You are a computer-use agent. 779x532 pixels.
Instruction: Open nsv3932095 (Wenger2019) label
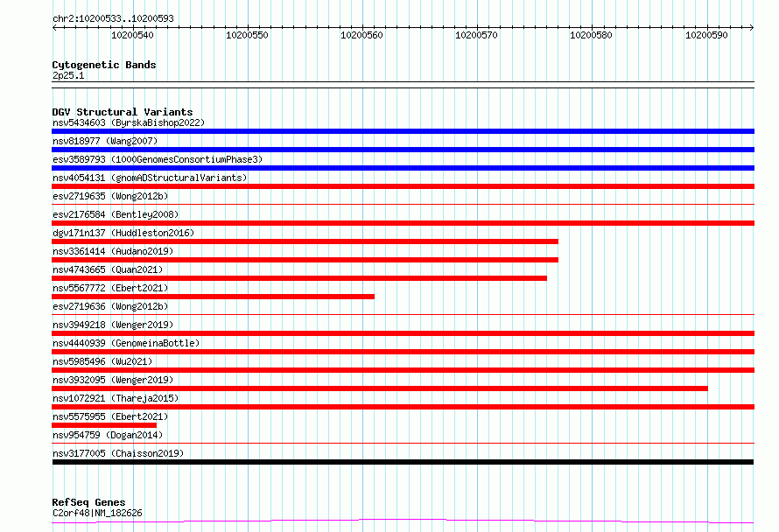(113, 380)
